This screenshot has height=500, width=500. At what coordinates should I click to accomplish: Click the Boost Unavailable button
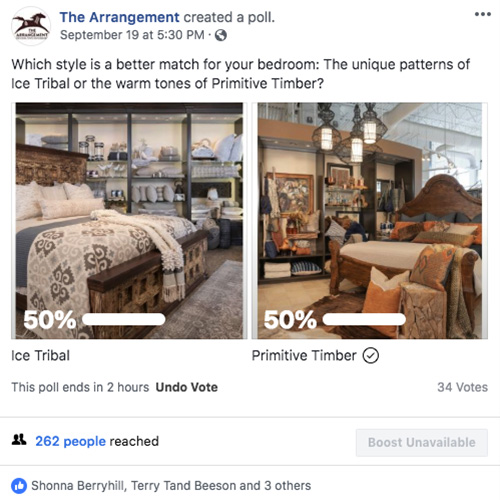(422, 443)
